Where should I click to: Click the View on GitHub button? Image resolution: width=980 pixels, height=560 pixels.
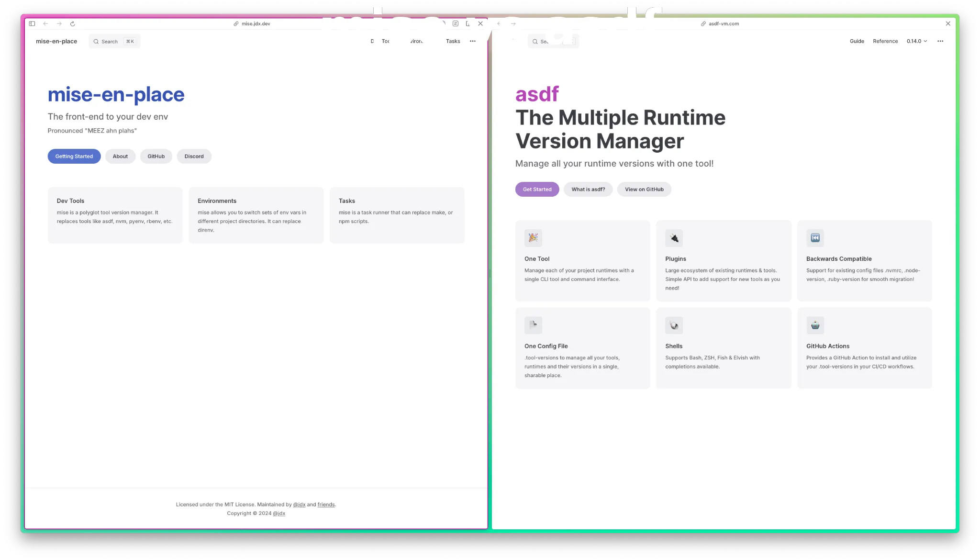(x=644, y=190)
